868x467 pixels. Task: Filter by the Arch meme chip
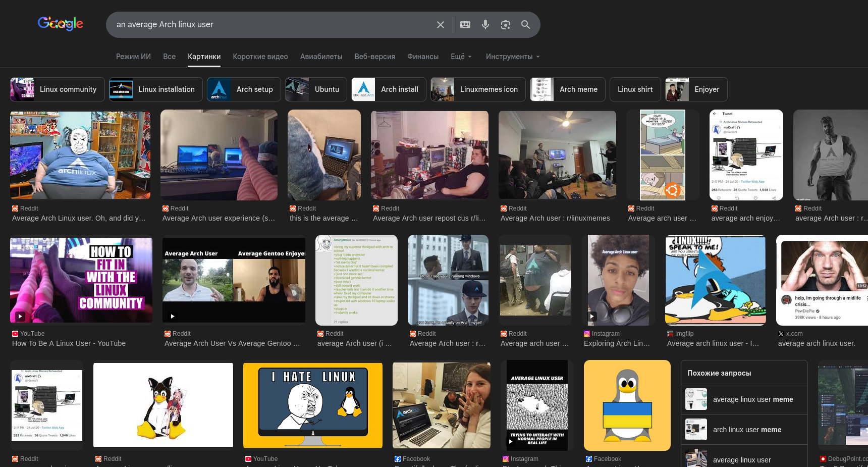tap(568, 89)
